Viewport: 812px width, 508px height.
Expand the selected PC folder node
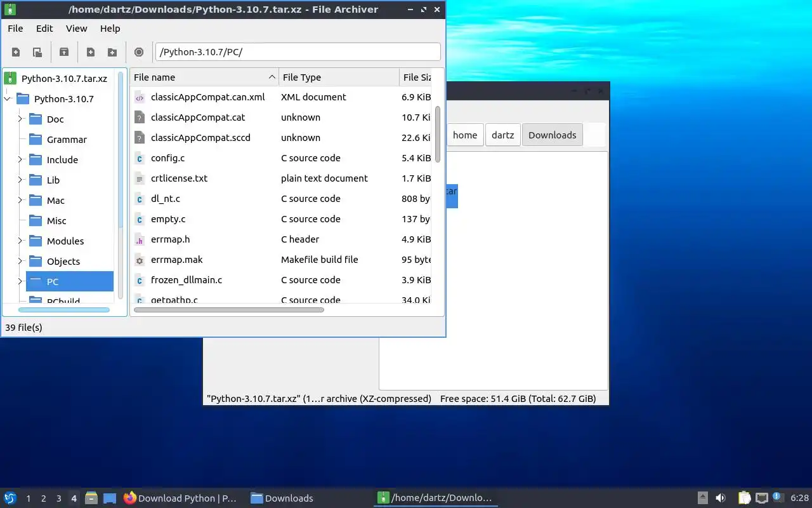[20, 282]
